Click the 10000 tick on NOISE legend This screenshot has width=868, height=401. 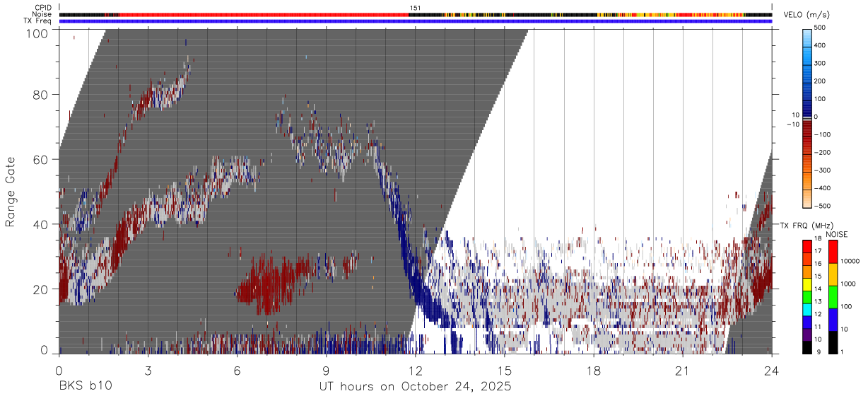tap(849, 262)
